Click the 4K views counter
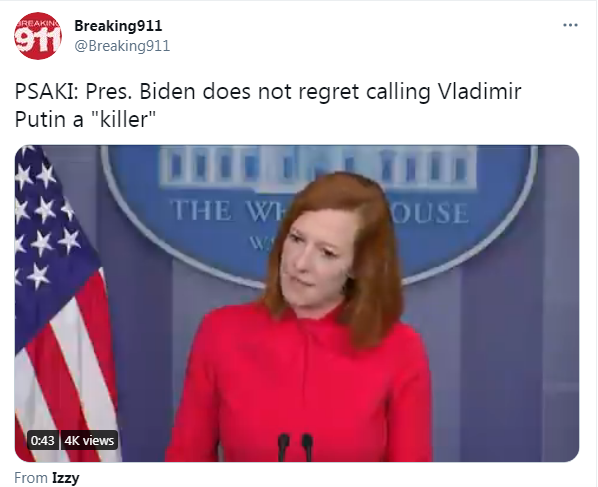The width and height of the screenshot is (598, 487). 89,440
